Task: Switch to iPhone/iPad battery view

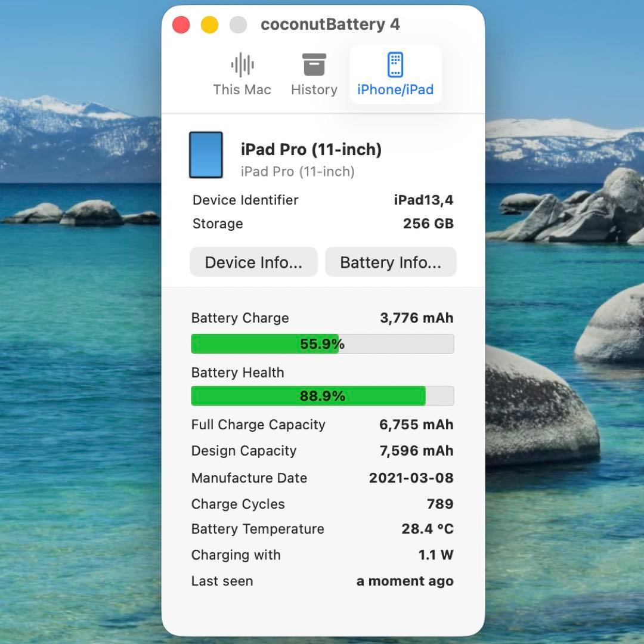Action: click(395, 73)
